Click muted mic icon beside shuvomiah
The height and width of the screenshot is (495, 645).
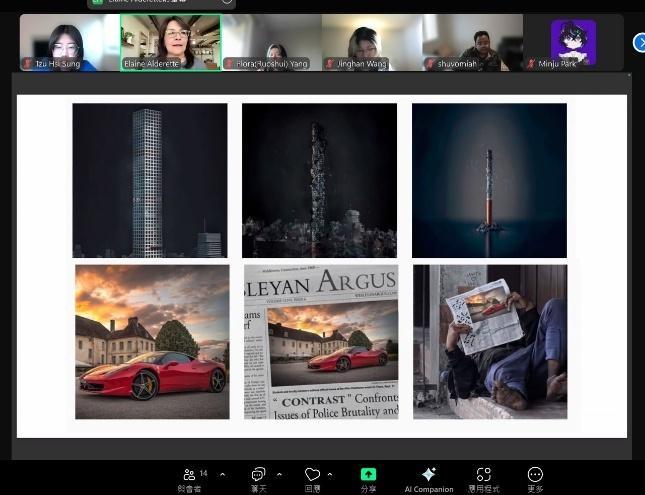tap(430, 64)
